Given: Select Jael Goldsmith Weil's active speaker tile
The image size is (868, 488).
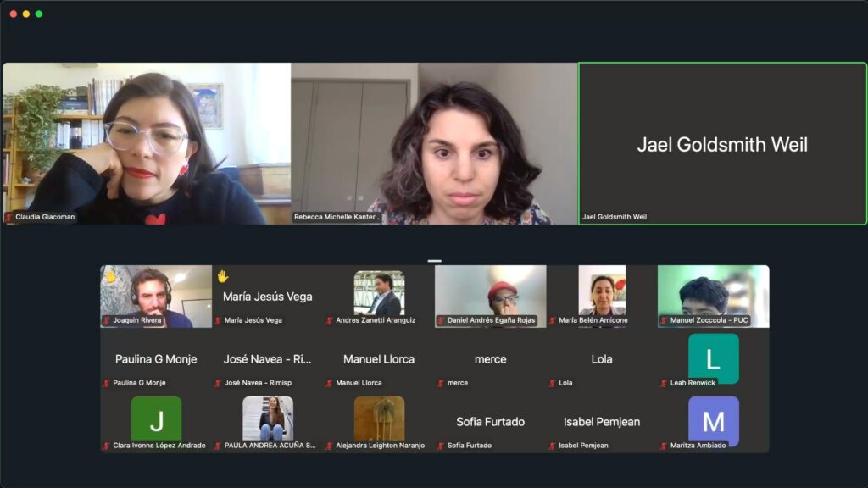Looking at the screenshot, I should point(722,144).
